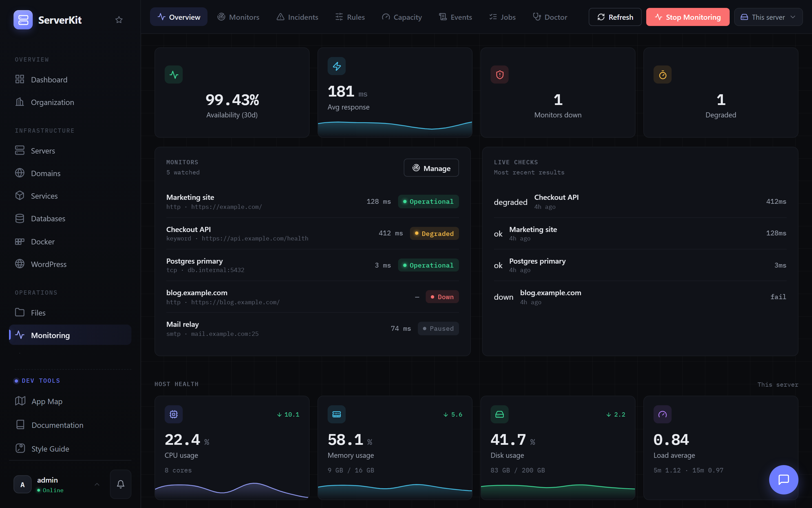This screenshot has width=812, height=508.
Task: Open Checkout API live check
Action: [640, 202]
